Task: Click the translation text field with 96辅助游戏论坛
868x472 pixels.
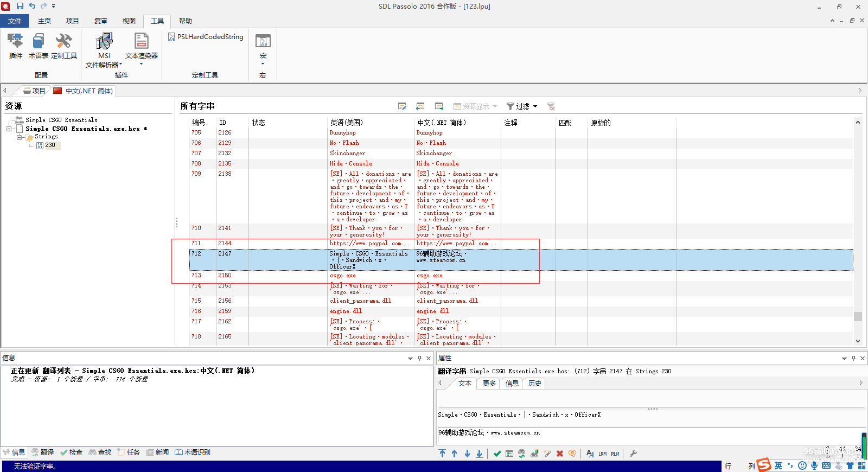Action: point(648,436)
